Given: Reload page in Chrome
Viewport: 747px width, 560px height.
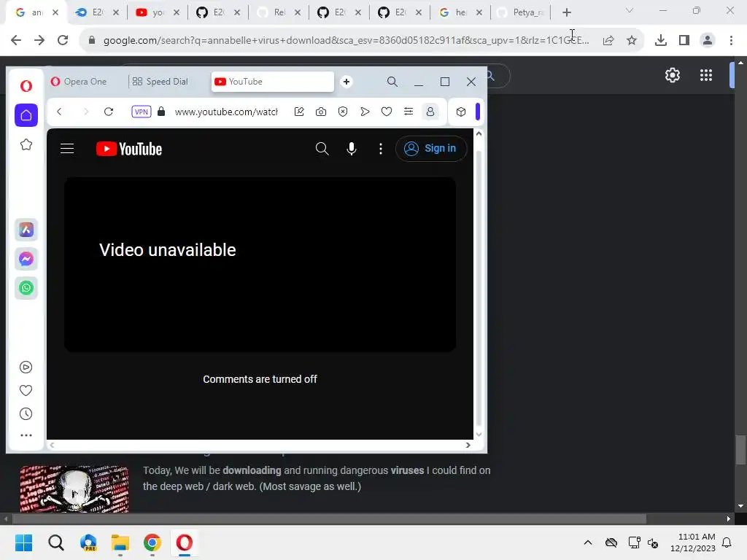Looking at the screenshot, I should pos(63,41).
